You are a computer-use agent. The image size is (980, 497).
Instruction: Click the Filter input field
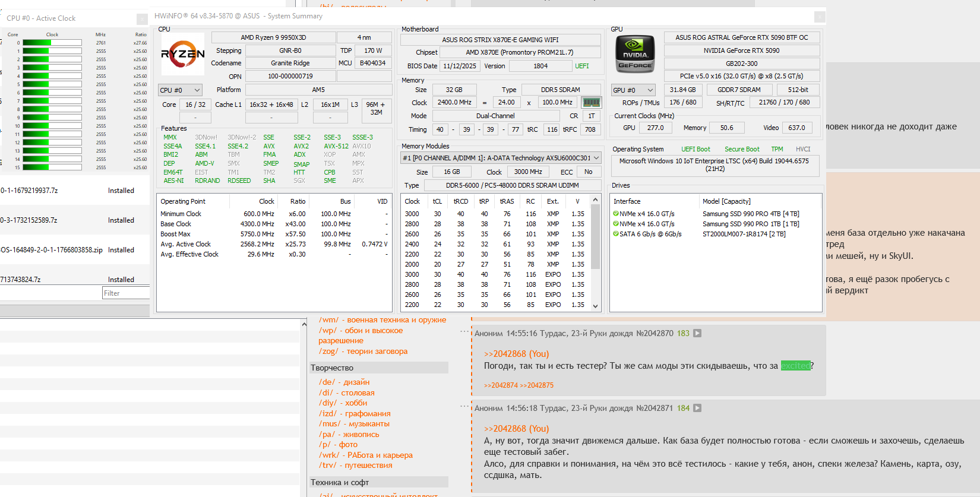[x=126, y=293]
